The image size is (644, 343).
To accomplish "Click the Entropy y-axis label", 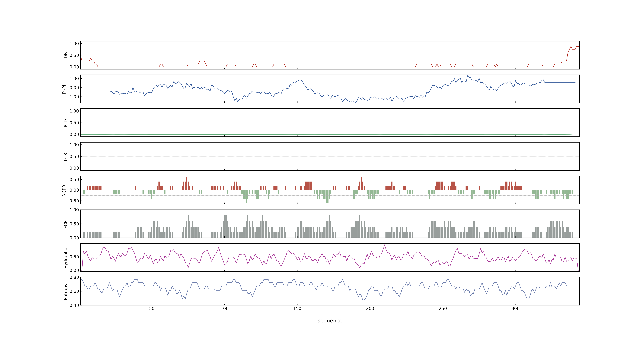I will click(x=66, y=291).
